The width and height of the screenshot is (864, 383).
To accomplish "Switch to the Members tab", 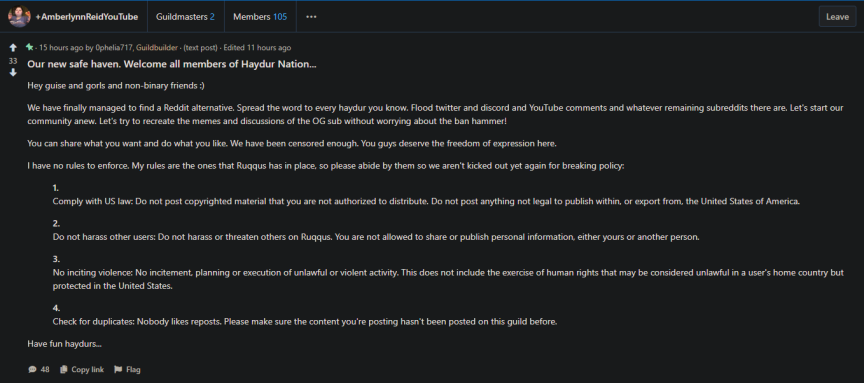I will 260,17.
